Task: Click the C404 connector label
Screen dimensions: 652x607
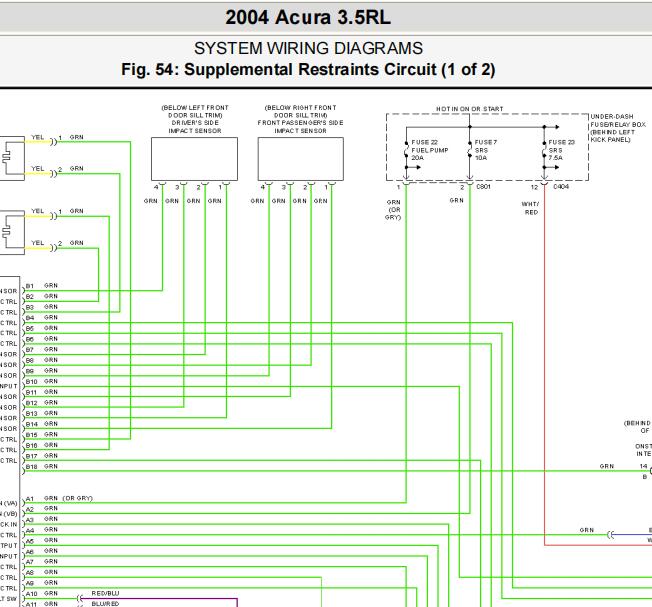Action: [x=561, y=187]
